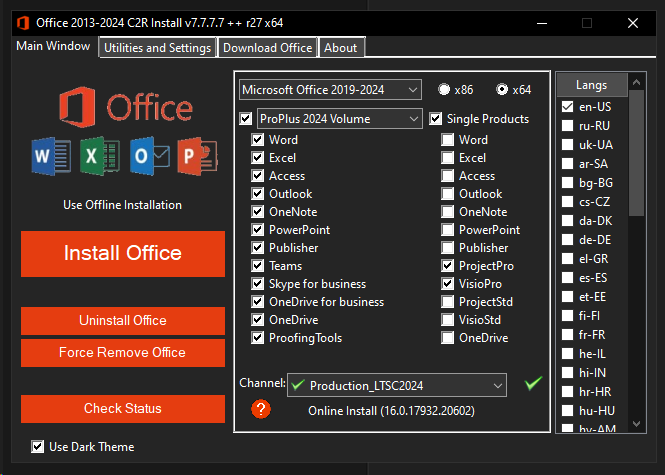Switch to Utilities and Settings tab
The width and height of the screenshot is (665, 475).
(157, 48)
